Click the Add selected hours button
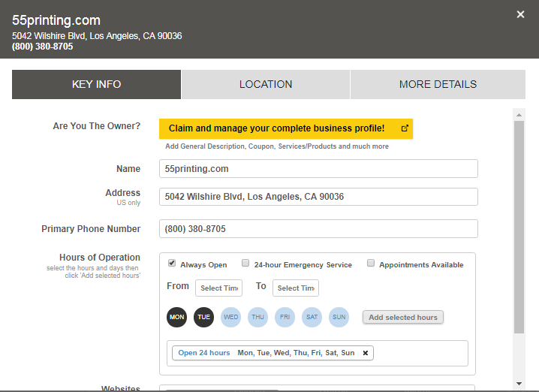Viewport: 539px width, 392px height. [x=403, y=317]
